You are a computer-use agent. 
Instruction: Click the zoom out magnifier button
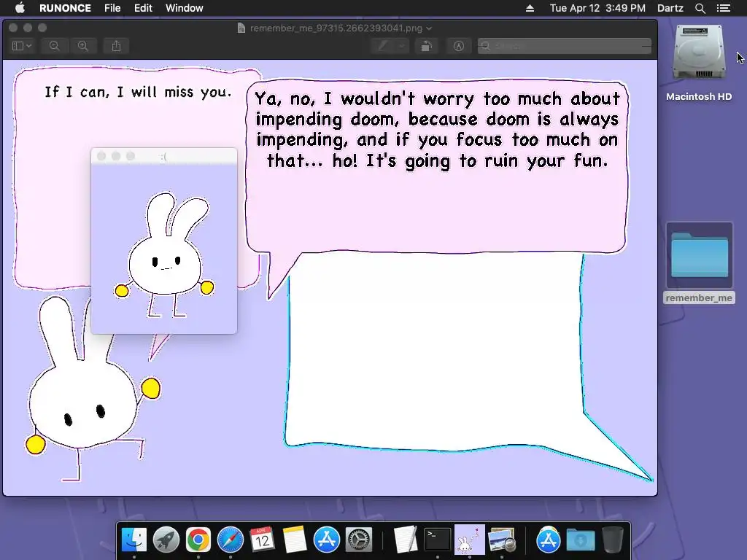point(54,46)
